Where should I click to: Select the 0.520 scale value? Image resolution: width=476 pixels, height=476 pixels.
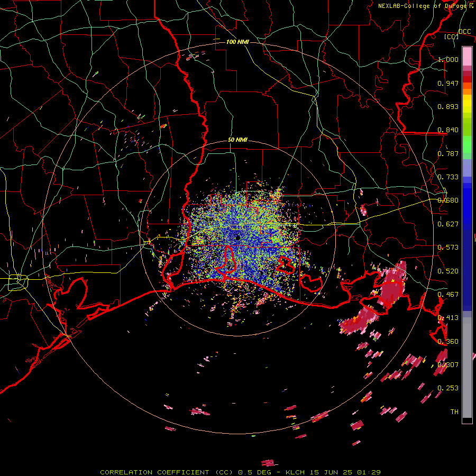click(x=448, y=271)
